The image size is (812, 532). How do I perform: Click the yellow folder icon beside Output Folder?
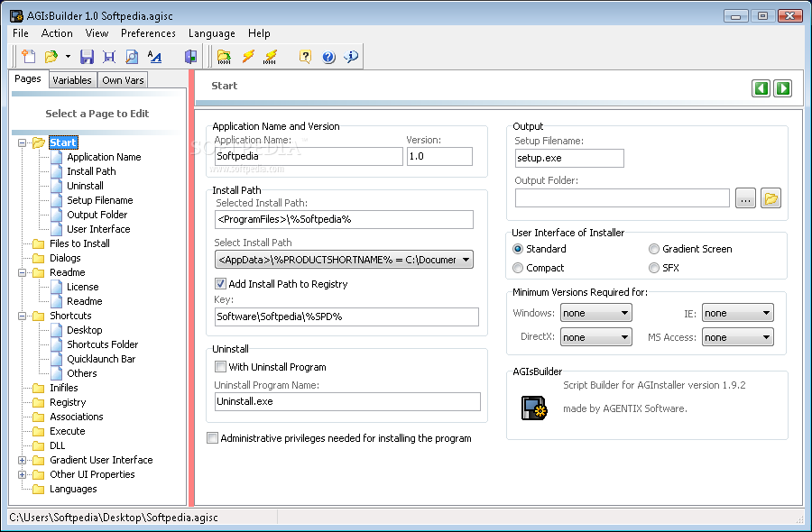click(x=770, y=198)
